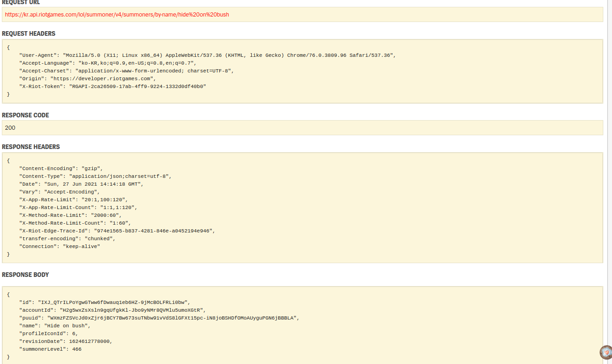
Task: Click the puuid value line
Action: point(159,318)
